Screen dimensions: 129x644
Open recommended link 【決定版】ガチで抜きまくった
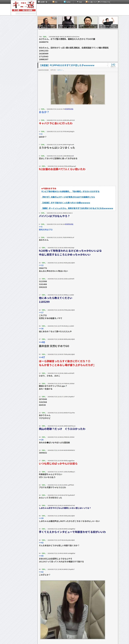tap(66, 203)
